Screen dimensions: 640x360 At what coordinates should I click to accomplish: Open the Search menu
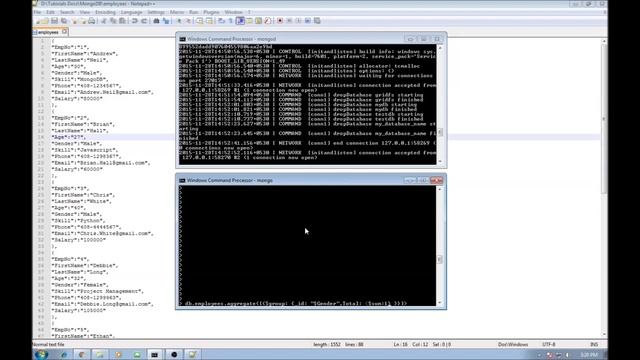coord(67,12)
